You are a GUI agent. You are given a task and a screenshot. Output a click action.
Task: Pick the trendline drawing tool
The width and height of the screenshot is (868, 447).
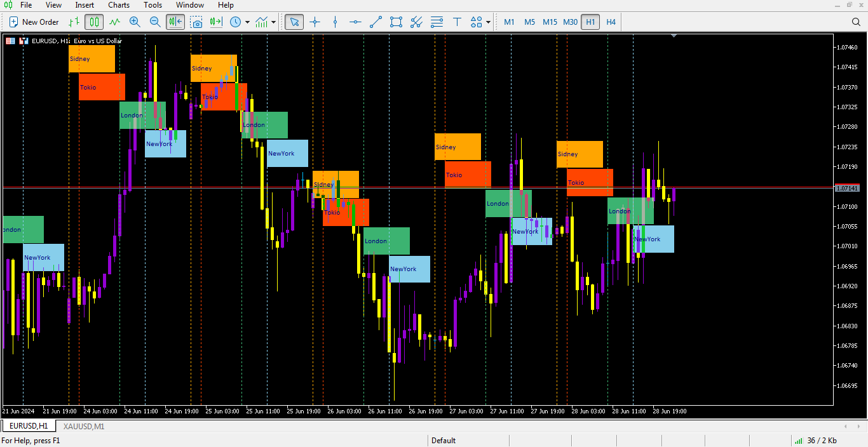point(376,22)
